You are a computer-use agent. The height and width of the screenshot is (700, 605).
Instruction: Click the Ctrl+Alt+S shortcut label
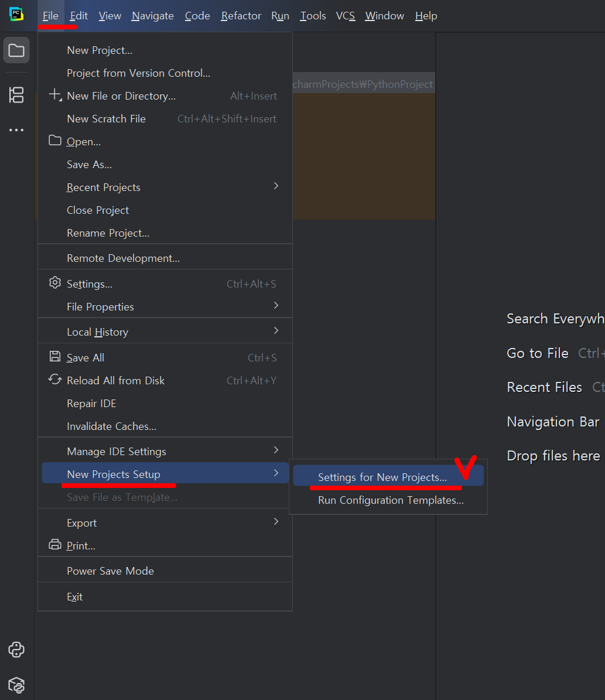click(251, 284)
